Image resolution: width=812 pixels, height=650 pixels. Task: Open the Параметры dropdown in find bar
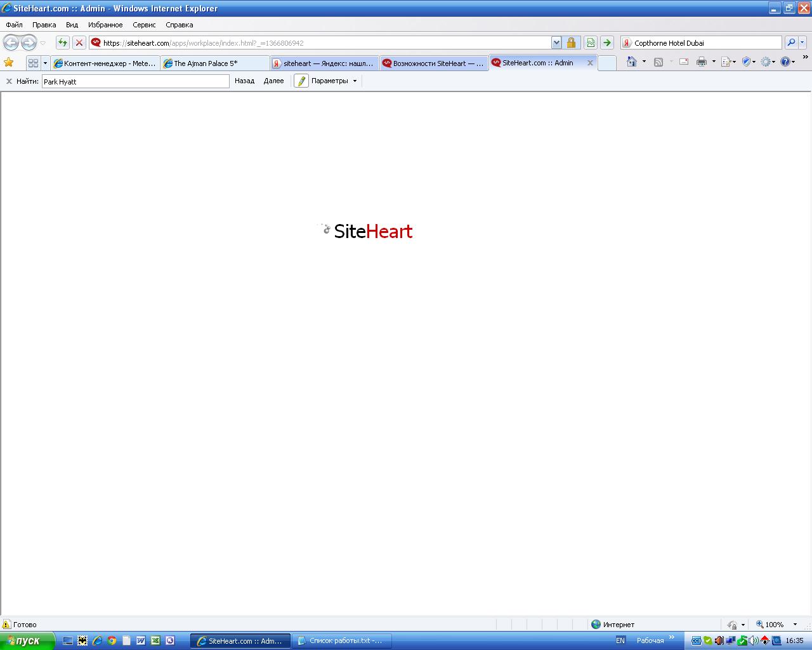(334, 81)
